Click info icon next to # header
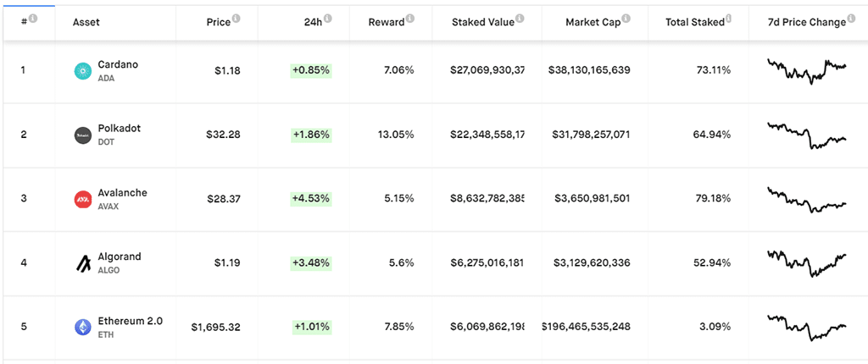The width and height of the screenshot is (868, 364). (x=33, y=19)
